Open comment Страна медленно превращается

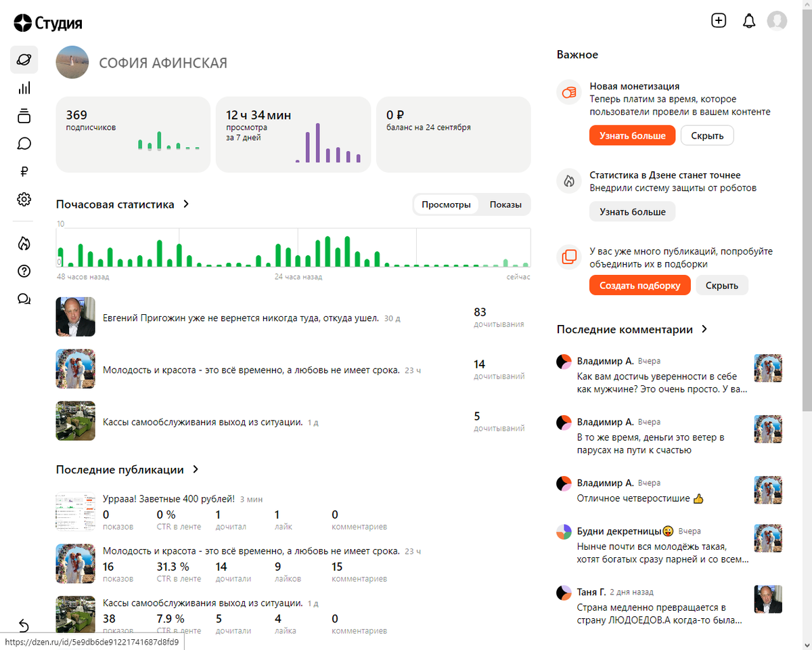(661, 613)
